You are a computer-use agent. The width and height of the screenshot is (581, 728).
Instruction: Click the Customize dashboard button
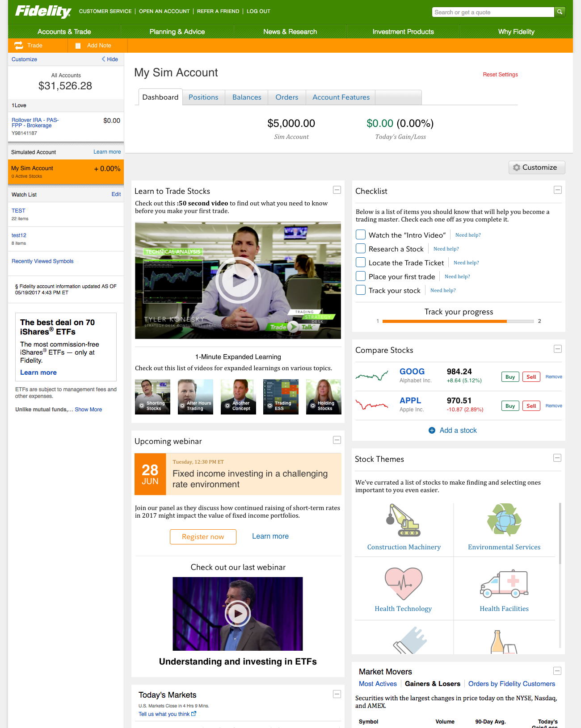point(537,167)
